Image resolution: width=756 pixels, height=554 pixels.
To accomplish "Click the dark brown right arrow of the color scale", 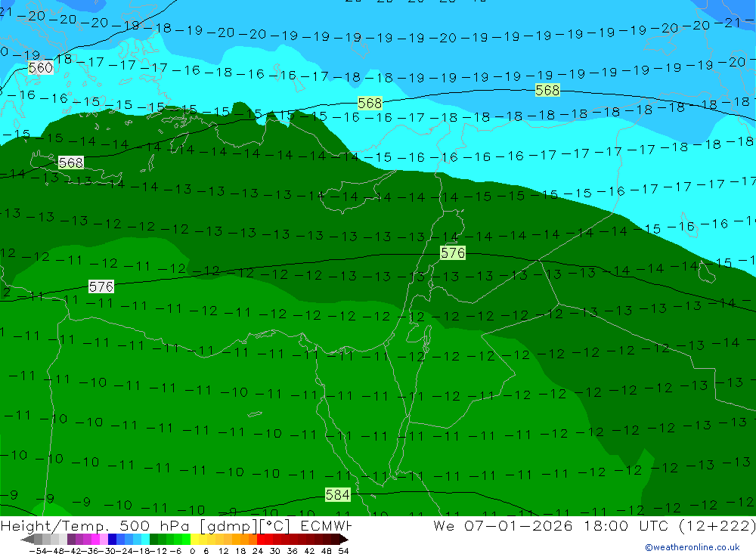I will 344,539.
